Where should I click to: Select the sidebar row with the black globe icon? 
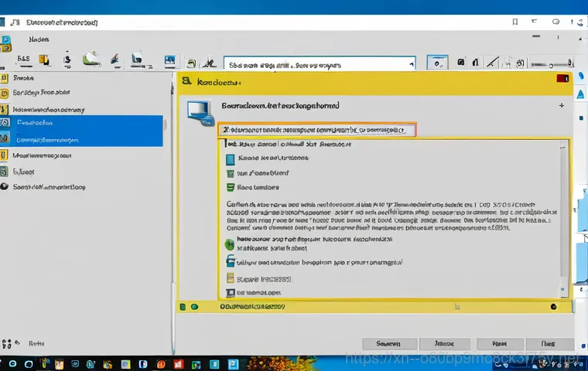pos(83,186)
